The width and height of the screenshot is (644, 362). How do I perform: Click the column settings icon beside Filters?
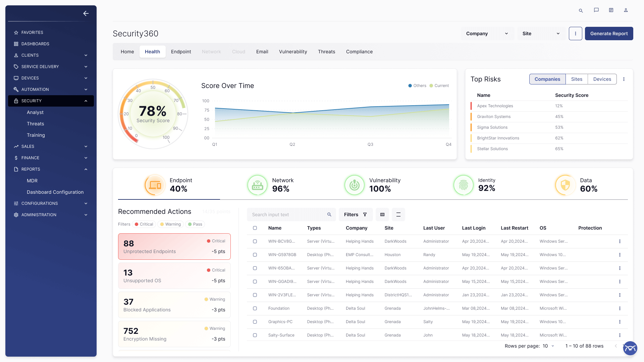(x=382, y=215)
